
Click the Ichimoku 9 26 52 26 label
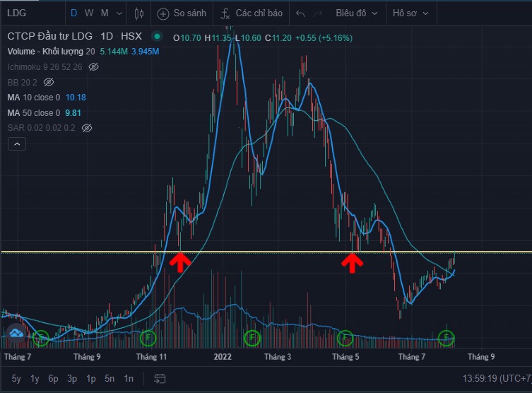(x=45, y=67)
